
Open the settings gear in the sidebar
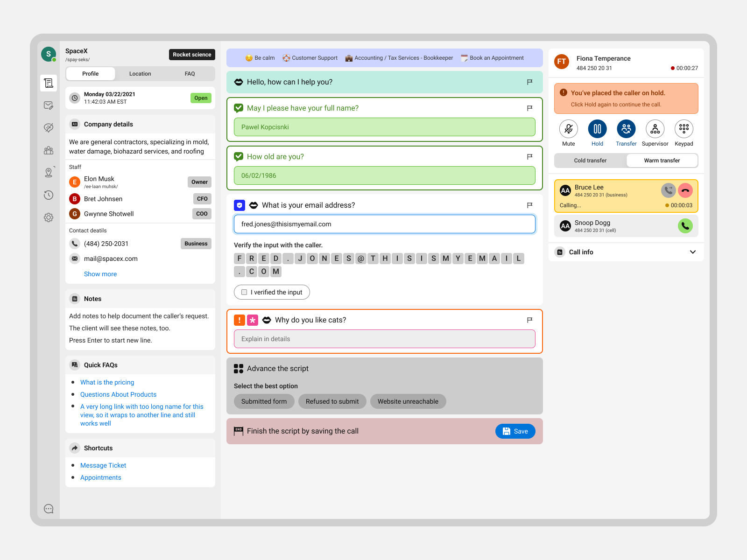(x=49, y=217)
